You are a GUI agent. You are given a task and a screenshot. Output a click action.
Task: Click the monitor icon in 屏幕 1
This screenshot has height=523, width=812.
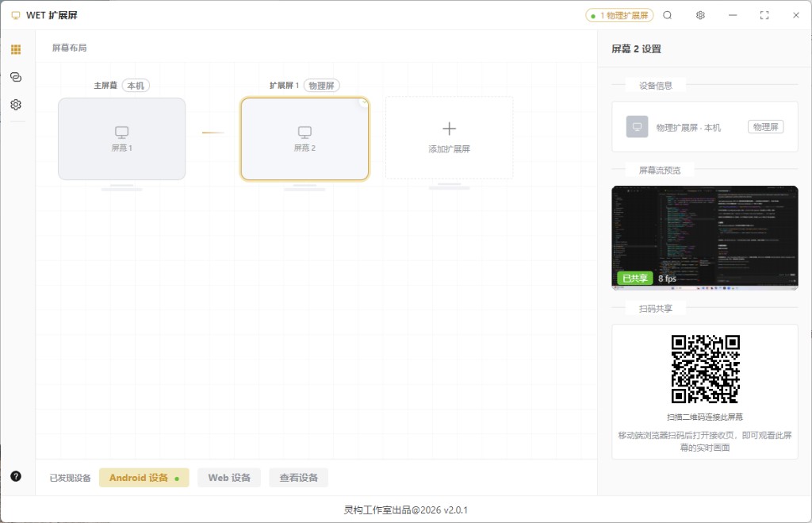[x=121, y=133]
